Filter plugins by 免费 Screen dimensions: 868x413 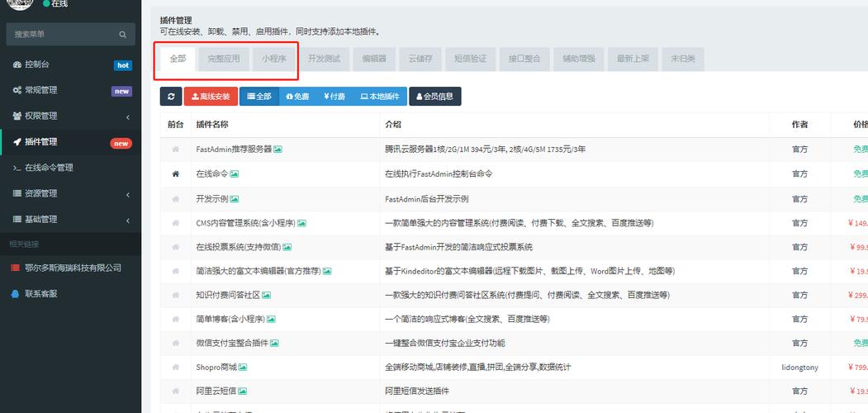[298, 97]
